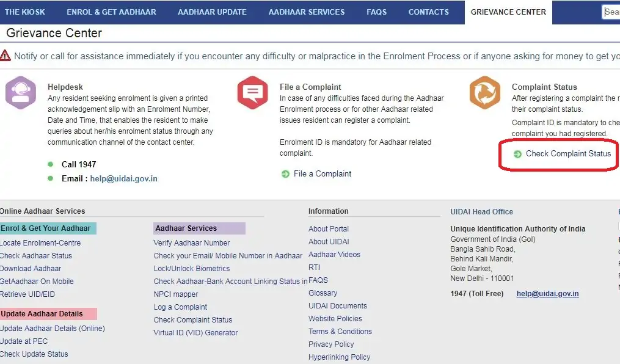Click the orange Complaint Status recycle icon
Viewport: 620px width, 364px height.
(x=485, y=93)
